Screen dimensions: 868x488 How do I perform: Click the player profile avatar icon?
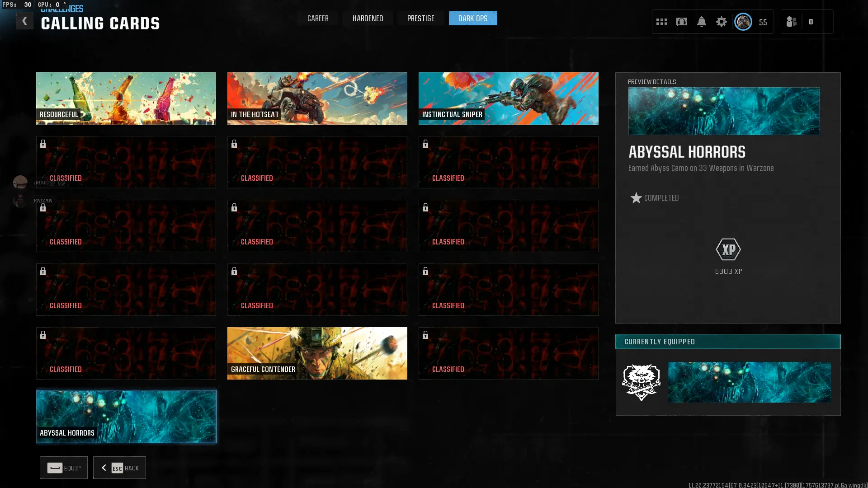pyautogui.click(x=743, y=22)
